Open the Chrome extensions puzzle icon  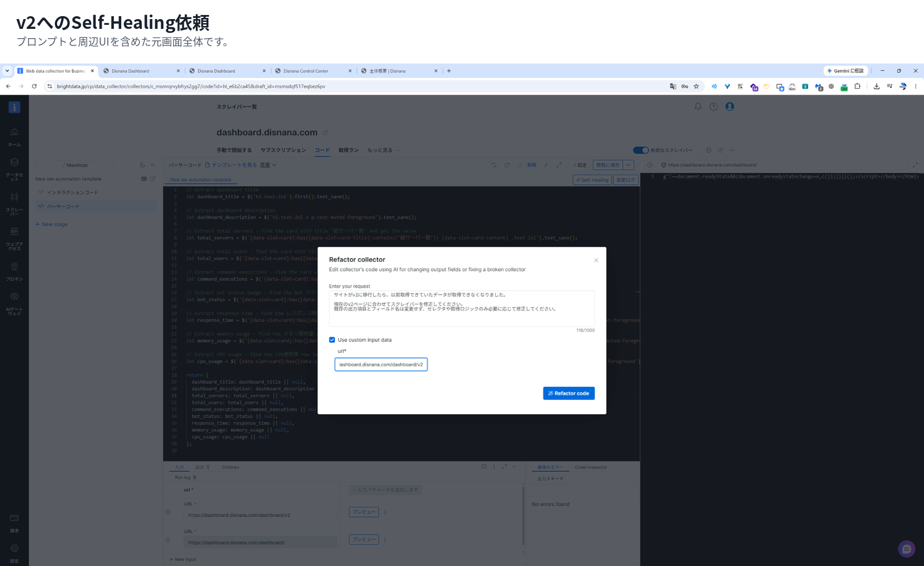pos(857,87)
